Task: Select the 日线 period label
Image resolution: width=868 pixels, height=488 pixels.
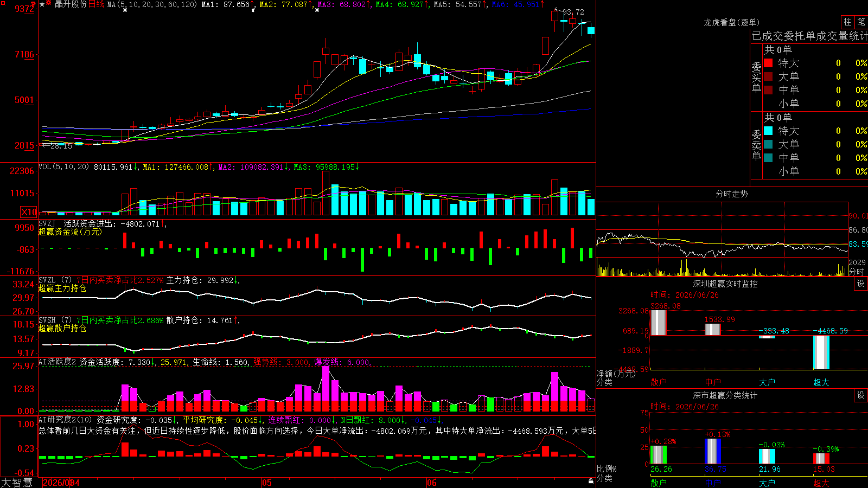Action: pyautogui.click(x=96, y=4)
